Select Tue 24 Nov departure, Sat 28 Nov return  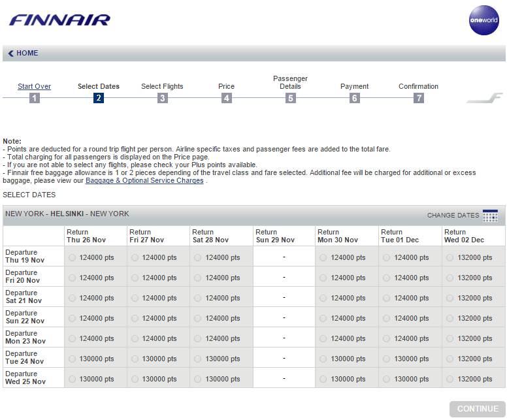(197, 359)
